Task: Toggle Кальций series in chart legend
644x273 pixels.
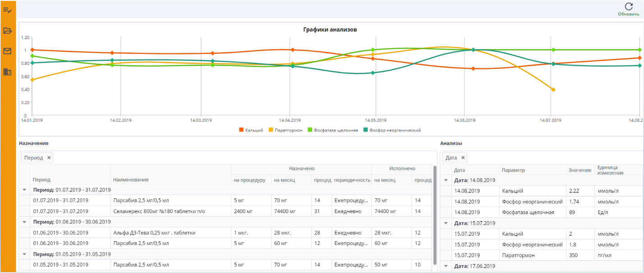Action: (251, 130)
